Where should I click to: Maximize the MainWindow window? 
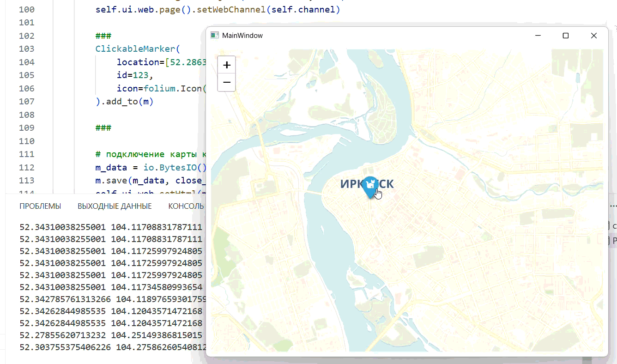(x=565, y=36)
